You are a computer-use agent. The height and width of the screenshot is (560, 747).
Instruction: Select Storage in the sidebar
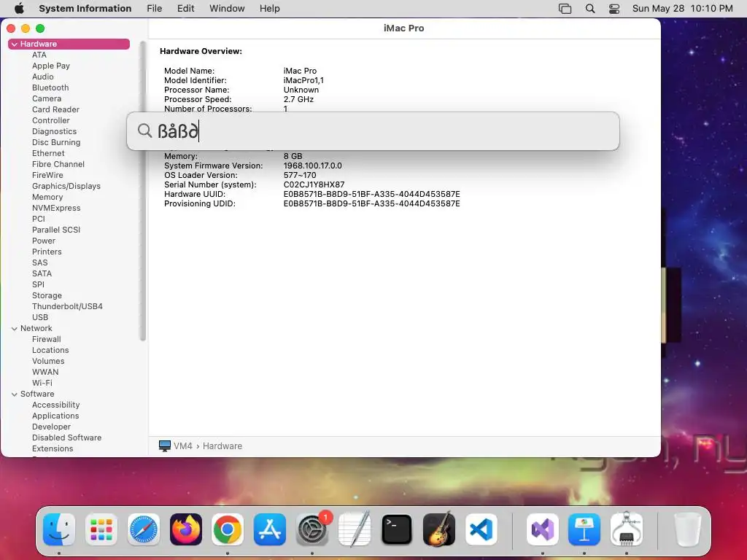click(x=47, y=296)
